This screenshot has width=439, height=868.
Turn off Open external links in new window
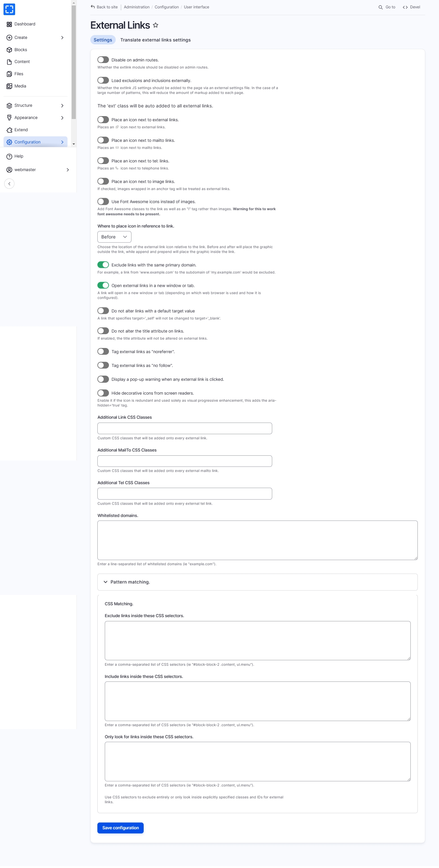point(103,286)
